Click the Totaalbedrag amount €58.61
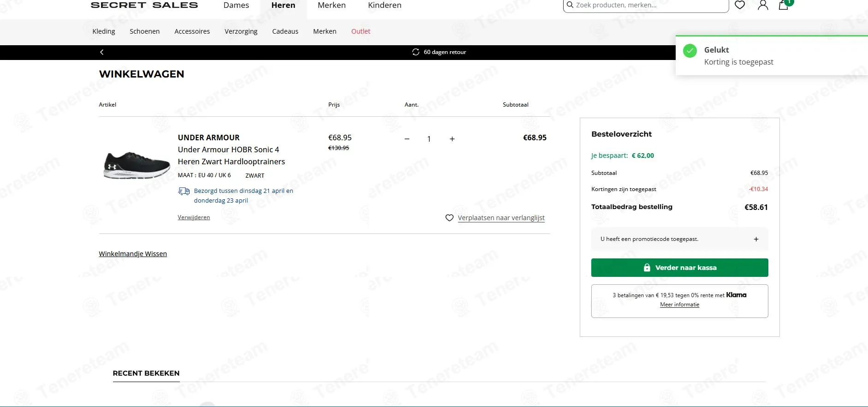 click(x=756, y=207)
